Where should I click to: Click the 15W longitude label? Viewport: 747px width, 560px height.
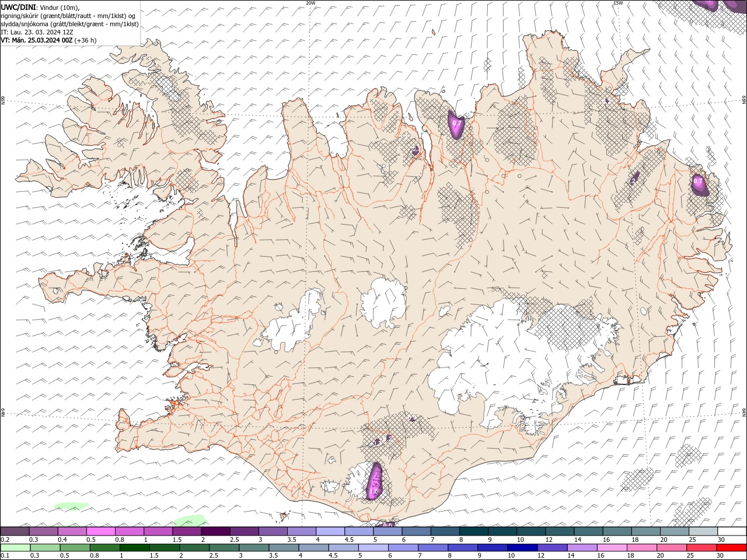pyautogui.click(x=619, y=3)
